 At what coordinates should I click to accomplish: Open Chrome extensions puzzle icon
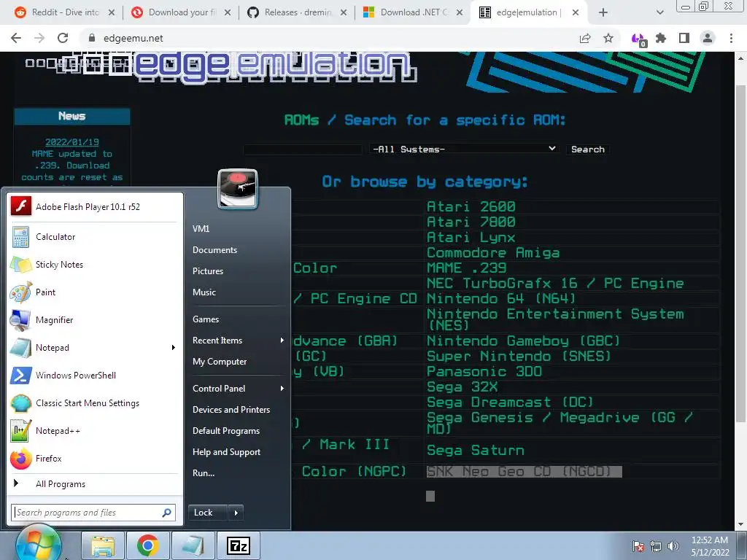pyautogui.click(x=661, y=38)
